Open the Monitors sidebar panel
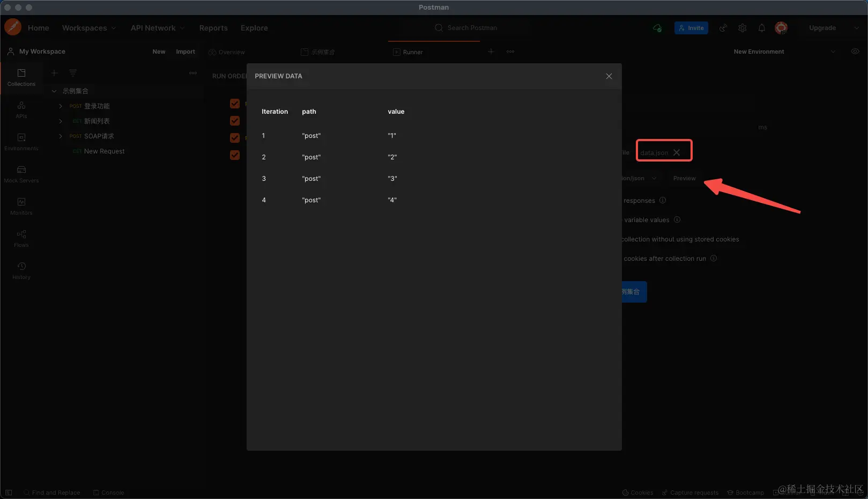The image size is (868, 499). tap(21, 206)
